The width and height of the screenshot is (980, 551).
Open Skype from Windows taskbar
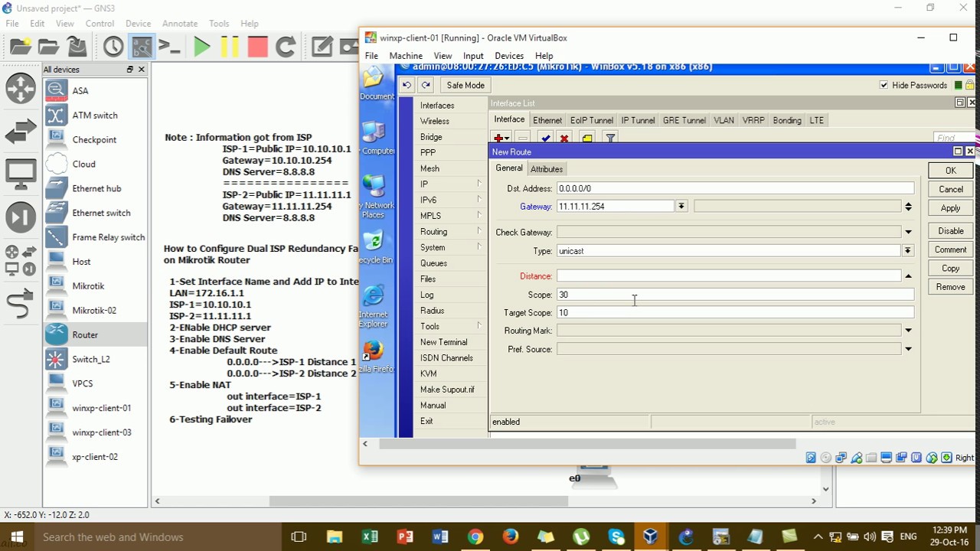click(616, 536)
